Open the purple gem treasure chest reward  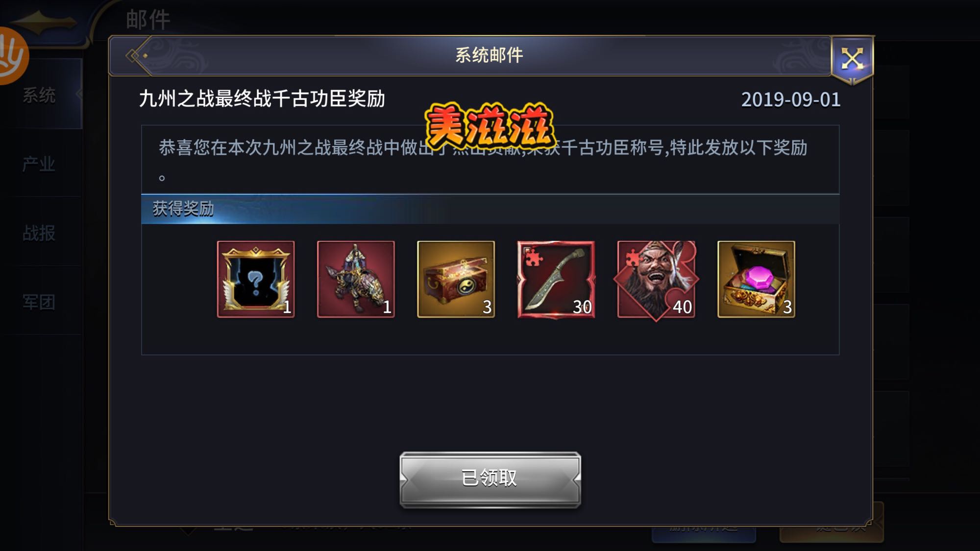[x=756, y=279]
